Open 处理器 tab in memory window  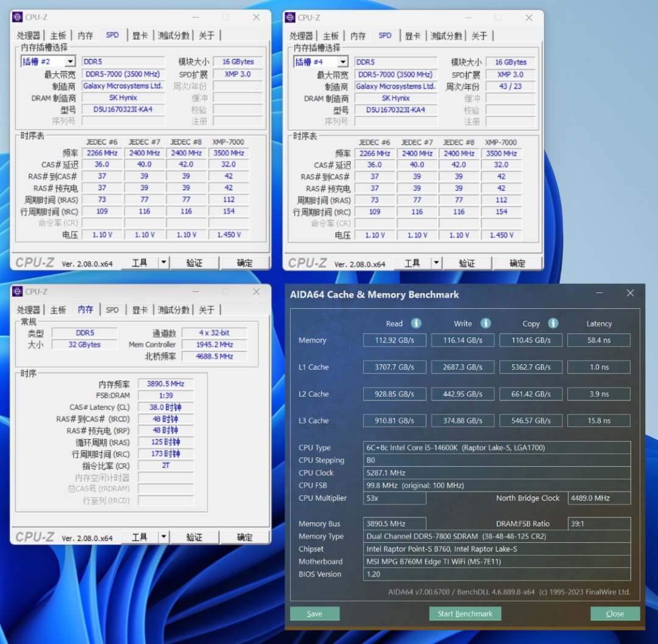[29, 310]
